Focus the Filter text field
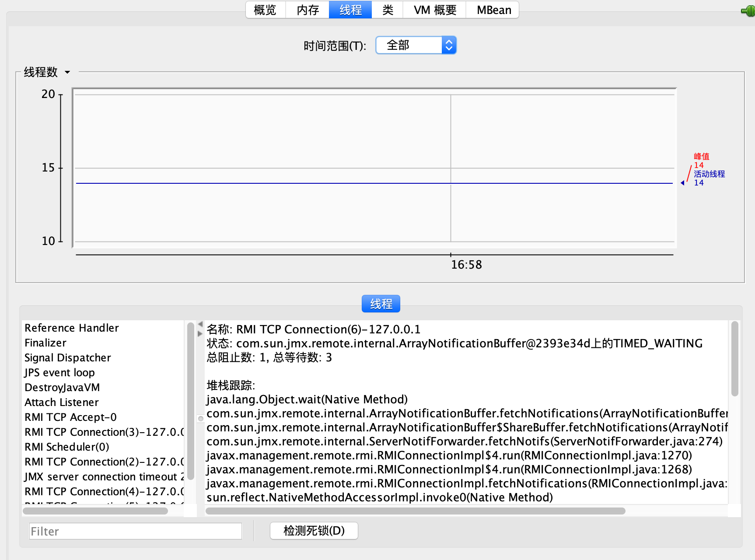 [135, 531]
